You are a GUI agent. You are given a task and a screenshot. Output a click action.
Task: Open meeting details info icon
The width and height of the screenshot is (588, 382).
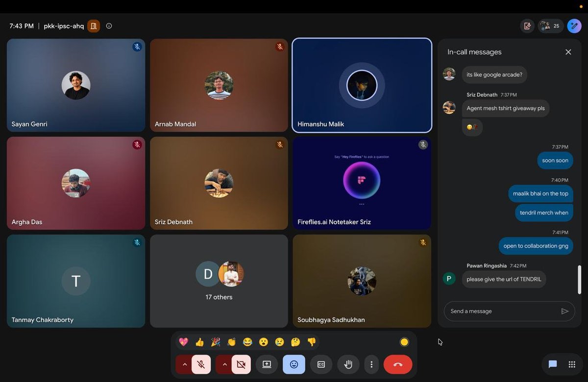(109, 26)
